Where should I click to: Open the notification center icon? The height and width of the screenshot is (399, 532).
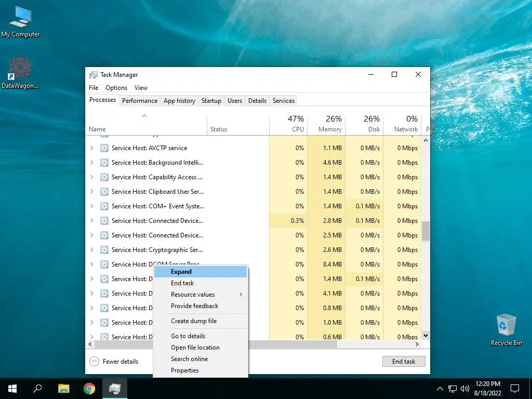tap(515, 389)
